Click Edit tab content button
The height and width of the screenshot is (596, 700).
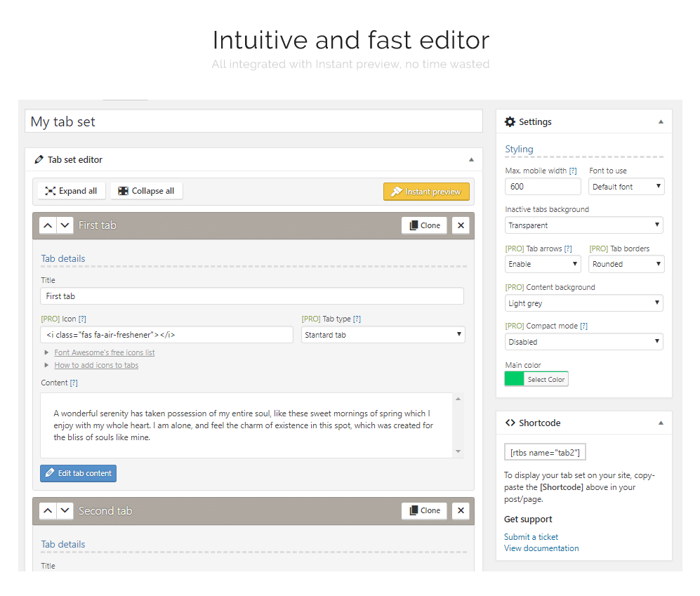coord(78,473)
